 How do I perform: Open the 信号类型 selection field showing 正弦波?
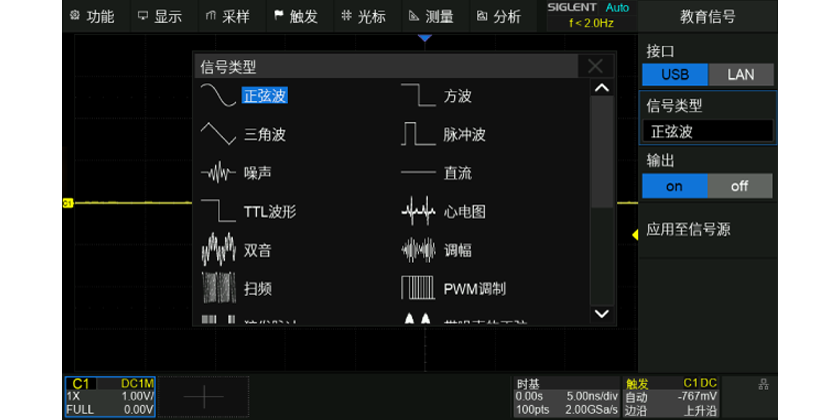click(708, 131)
